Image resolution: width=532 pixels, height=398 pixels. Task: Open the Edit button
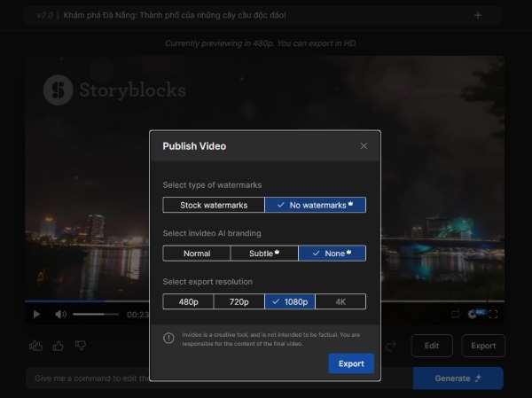(432, 346)
